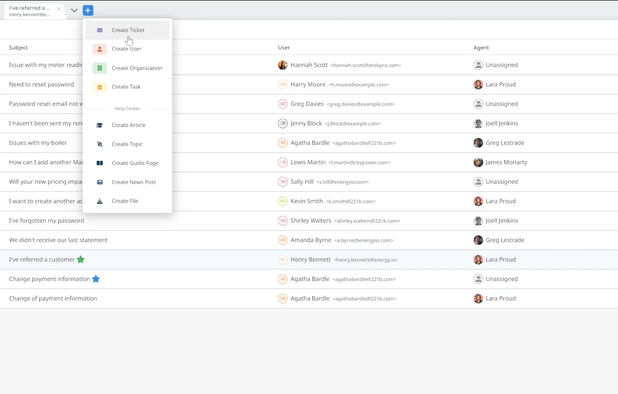
Task: Choose Create Task from the menu
Action: [127, 87]
